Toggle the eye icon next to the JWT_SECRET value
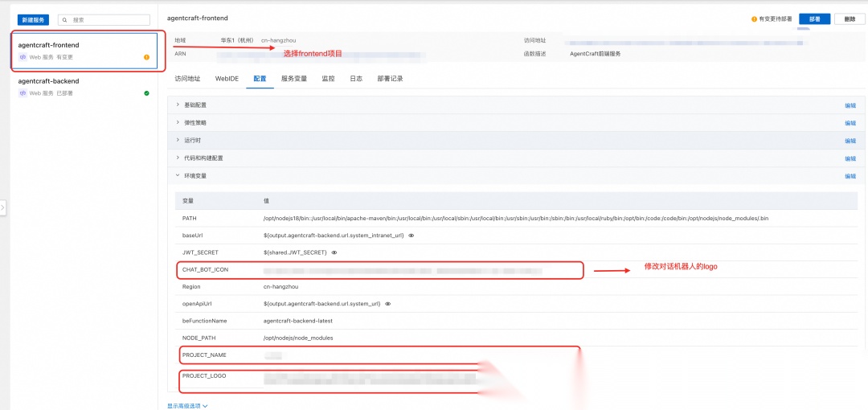Image resolution: width=868 pixels, height=410 pixels. click(334, 252)
